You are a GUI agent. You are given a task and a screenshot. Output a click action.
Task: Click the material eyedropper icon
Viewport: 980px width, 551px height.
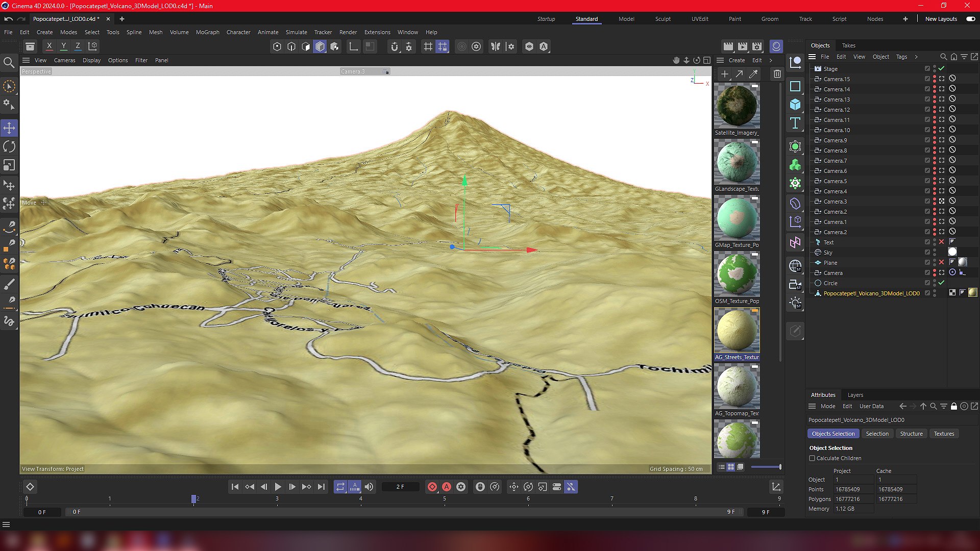[753, 74]
